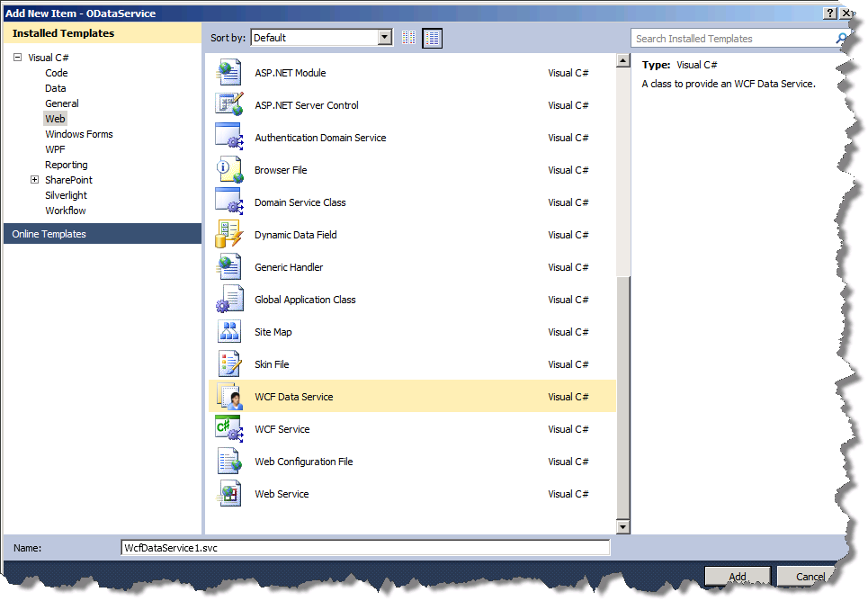Viewport: 868px width, 601px height.
Task: Select the Generic Handler template name
Action: coord(289,267)
